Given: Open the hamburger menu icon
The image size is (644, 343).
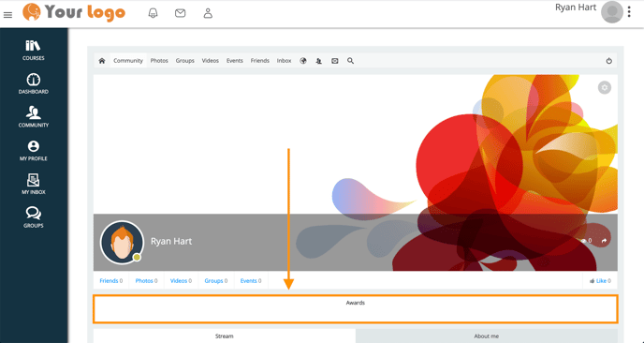Looking at the screenshot, I should click(x=7, y=15).
